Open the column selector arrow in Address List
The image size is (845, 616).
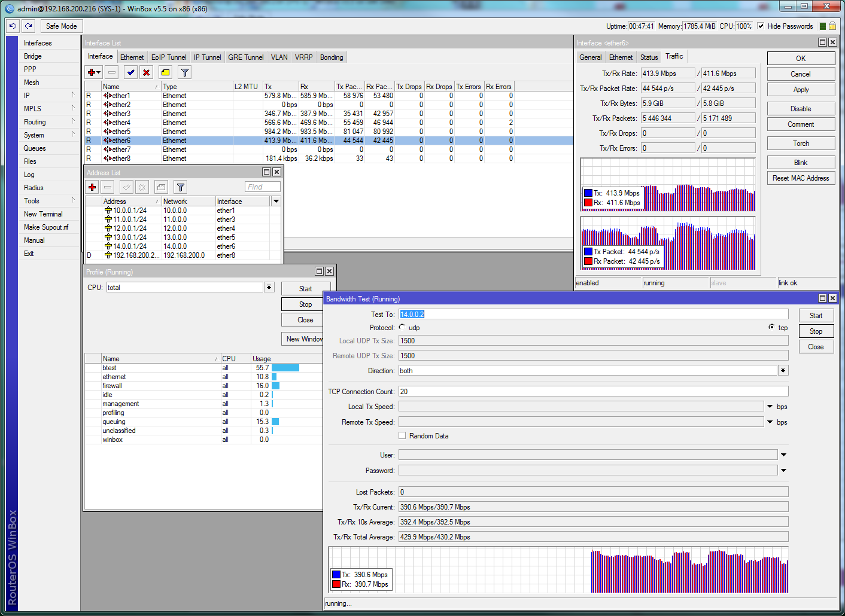tap(275, 200)
